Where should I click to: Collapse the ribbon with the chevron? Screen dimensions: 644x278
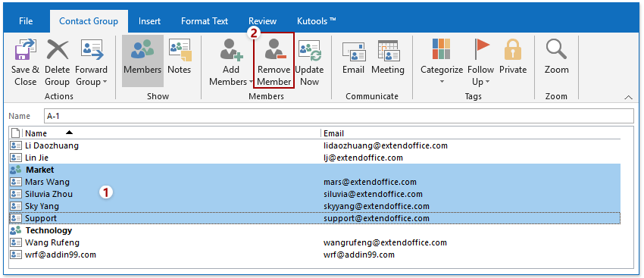tap(628, 97)
